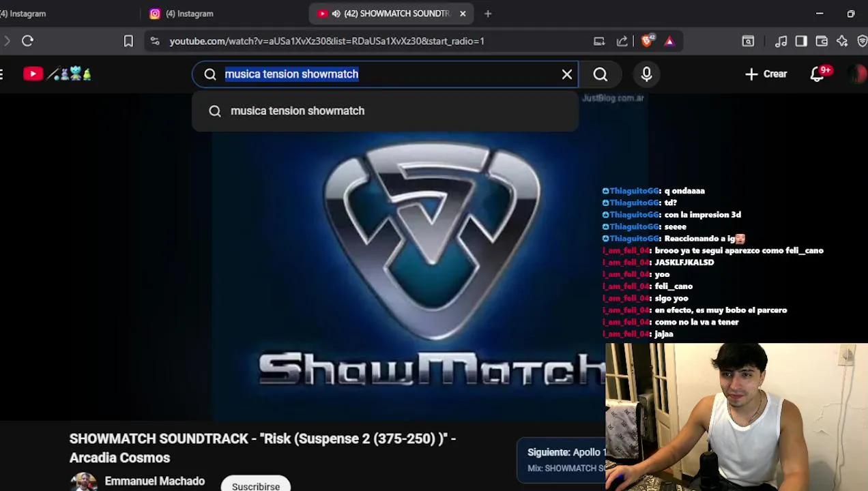Open the Crear create menu
The width and height of the screenshot is (868, 491).
(766, 74)
